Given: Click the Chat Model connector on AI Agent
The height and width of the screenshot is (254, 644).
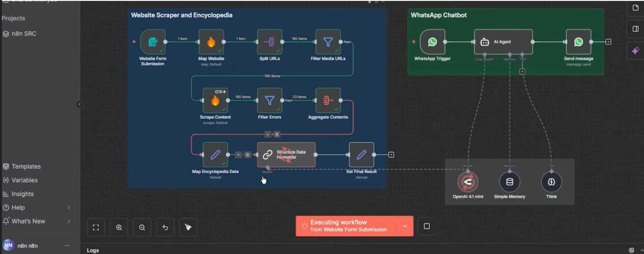Looking at the screenshot, I should tap(485, 55).
